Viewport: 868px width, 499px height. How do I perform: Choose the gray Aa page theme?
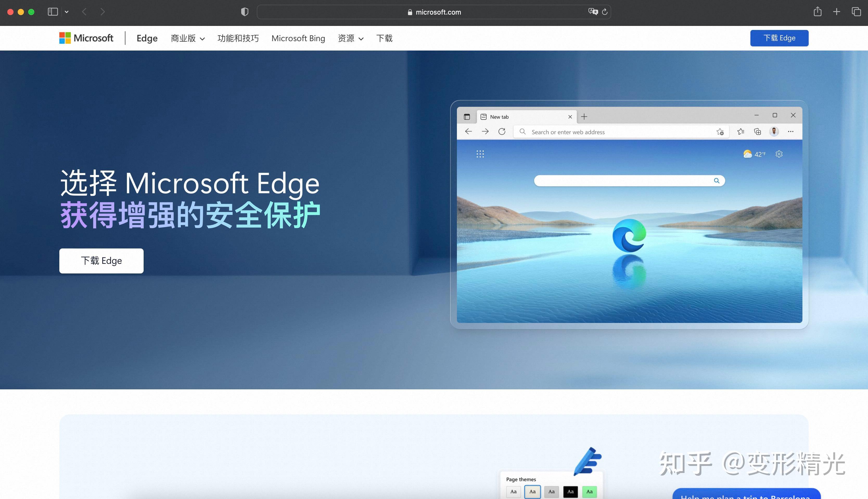[x=552, y=492]
